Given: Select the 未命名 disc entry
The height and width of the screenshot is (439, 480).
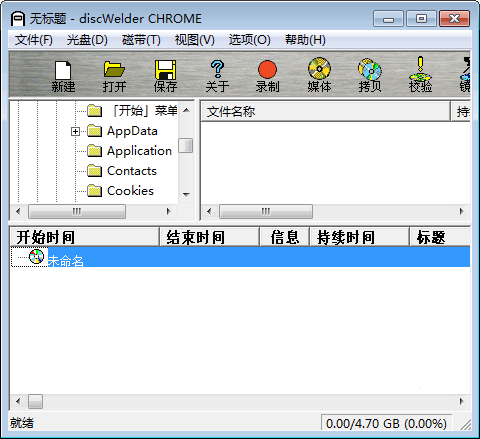Looking at the screenshot, I should pyautogui.click(x=65, y=260).
